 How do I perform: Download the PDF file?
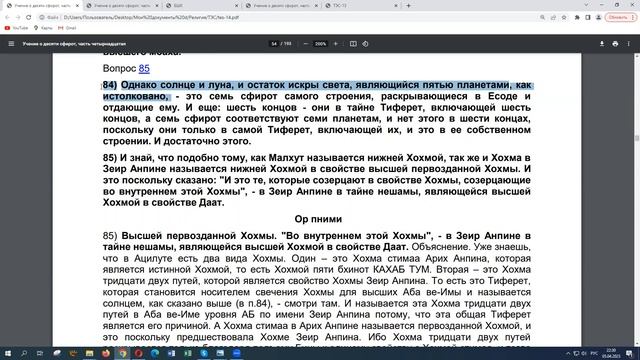[602, 44]
